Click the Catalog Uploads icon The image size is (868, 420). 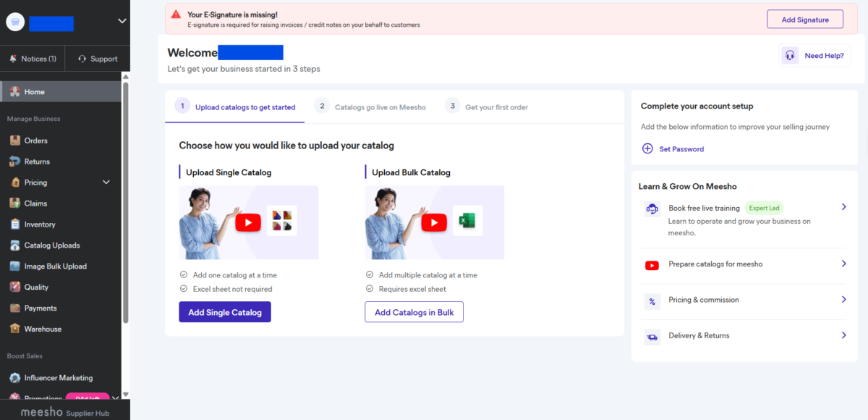pos(14,245)
